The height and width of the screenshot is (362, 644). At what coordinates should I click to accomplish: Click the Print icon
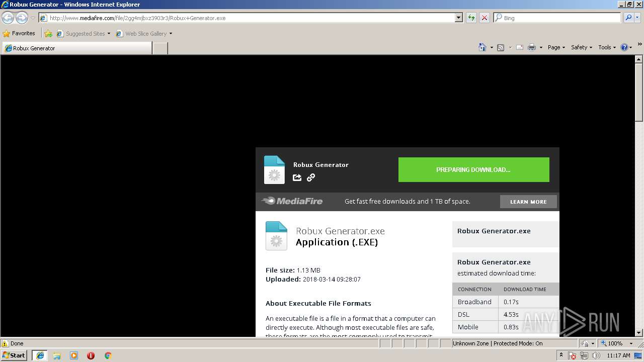(531, 47)
